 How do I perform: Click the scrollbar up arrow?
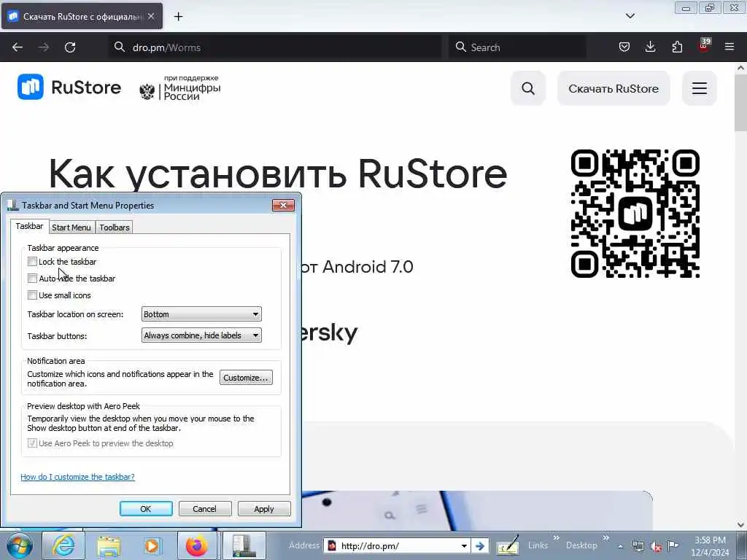point(741,68)
